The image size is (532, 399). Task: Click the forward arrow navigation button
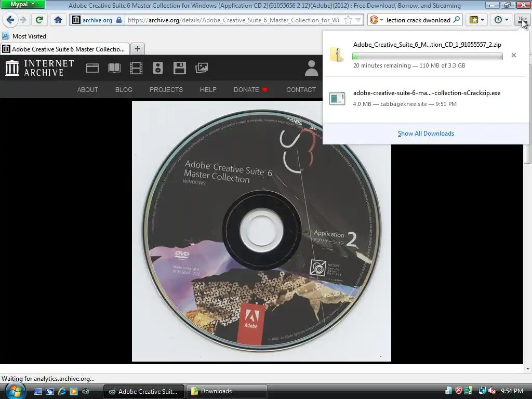[x=23, y=20]
